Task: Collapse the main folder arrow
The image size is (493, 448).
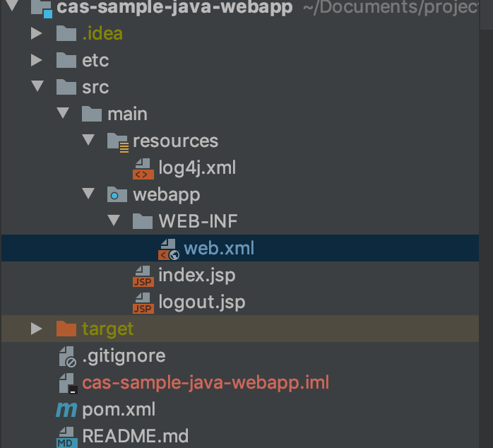Action: click(63, 114)
